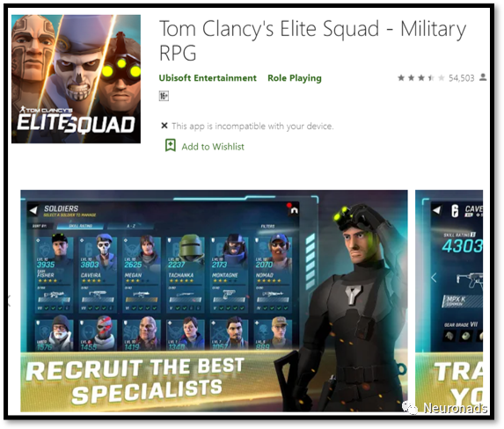Select the A-Z sort tab
Viewport: 504px width, 429px height.
tap(131, 226)
